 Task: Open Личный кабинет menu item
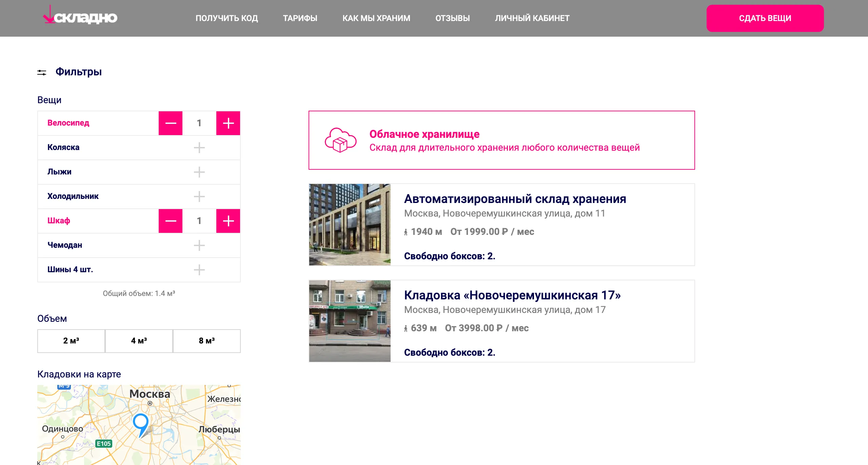point(532,18)
